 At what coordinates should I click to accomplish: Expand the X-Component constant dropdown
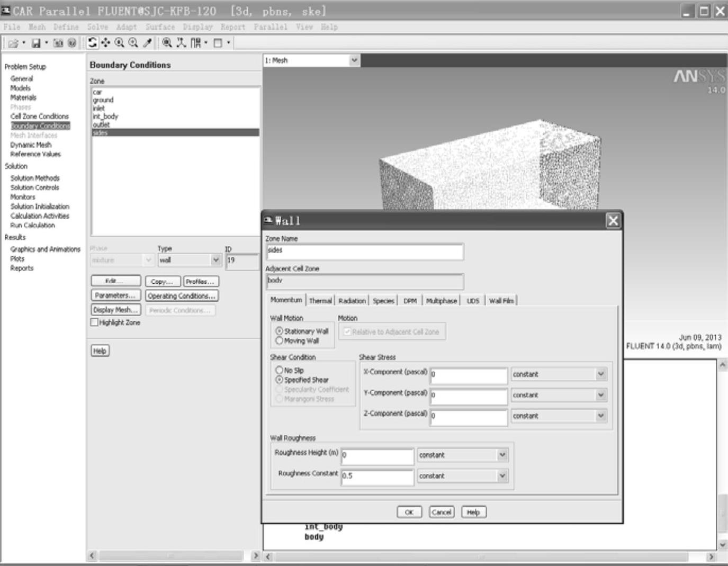[x=600, y=374]
